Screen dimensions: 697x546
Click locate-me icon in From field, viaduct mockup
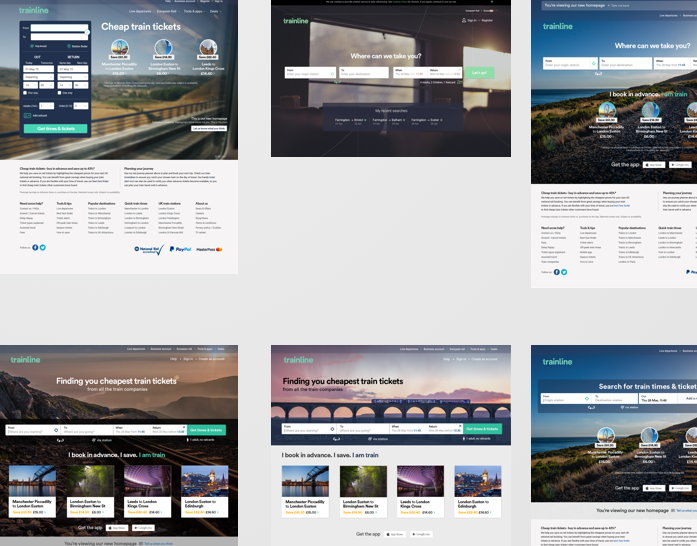[332, 429]
